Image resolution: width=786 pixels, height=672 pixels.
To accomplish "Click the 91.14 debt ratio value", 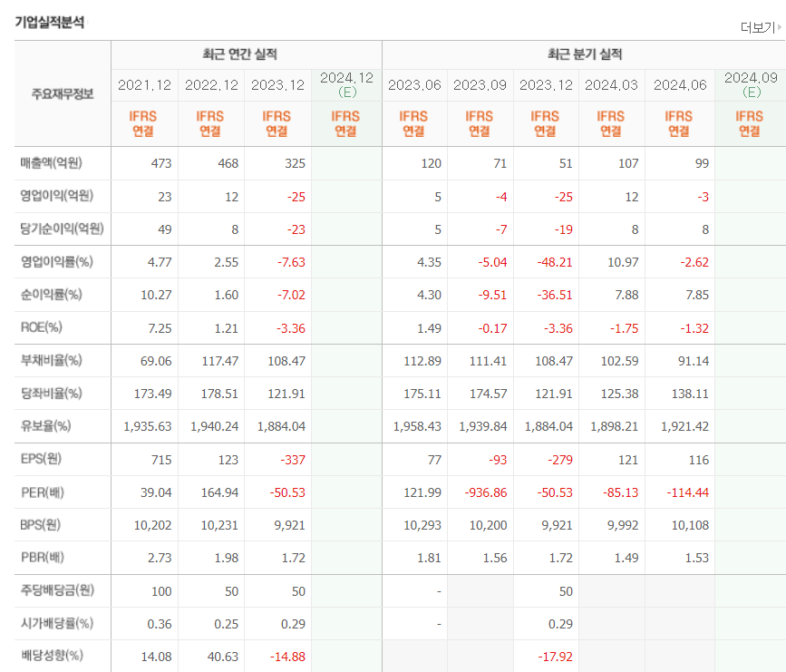I will [694, 361].
